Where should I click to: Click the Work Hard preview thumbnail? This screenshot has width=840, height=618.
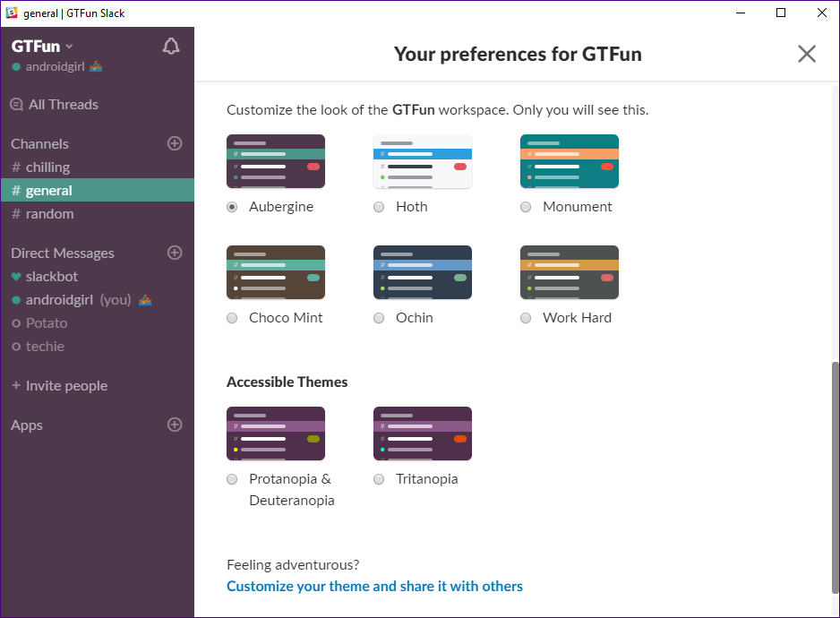pos(570,272)
